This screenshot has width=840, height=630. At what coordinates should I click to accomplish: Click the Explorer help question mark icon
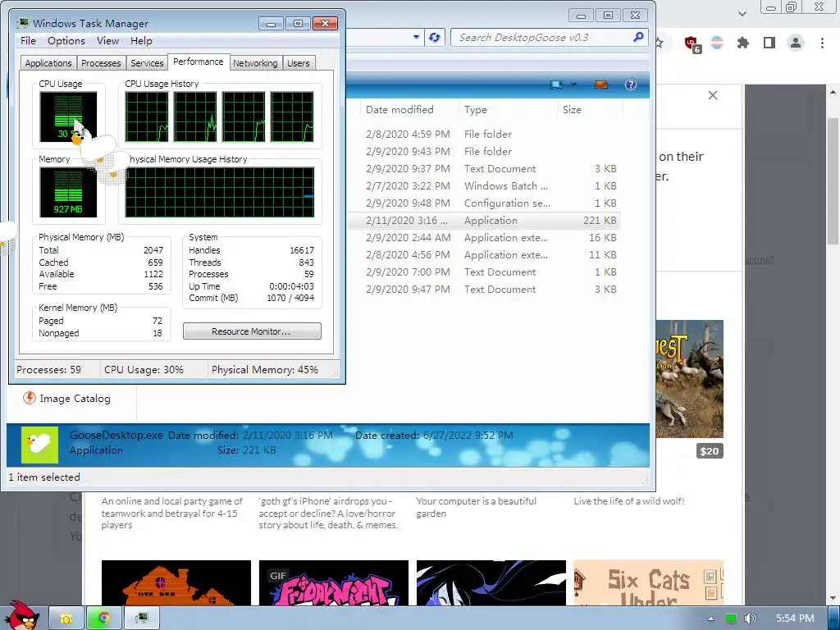click(631, 84)
